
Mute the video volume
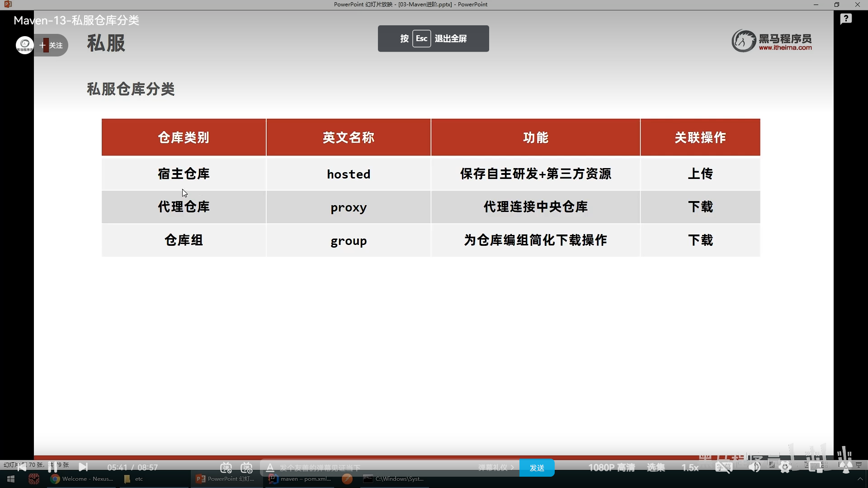[x=754, y=468]
